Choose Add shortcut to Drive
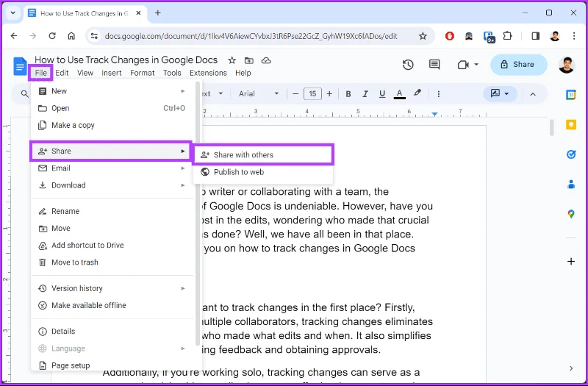 112,246
